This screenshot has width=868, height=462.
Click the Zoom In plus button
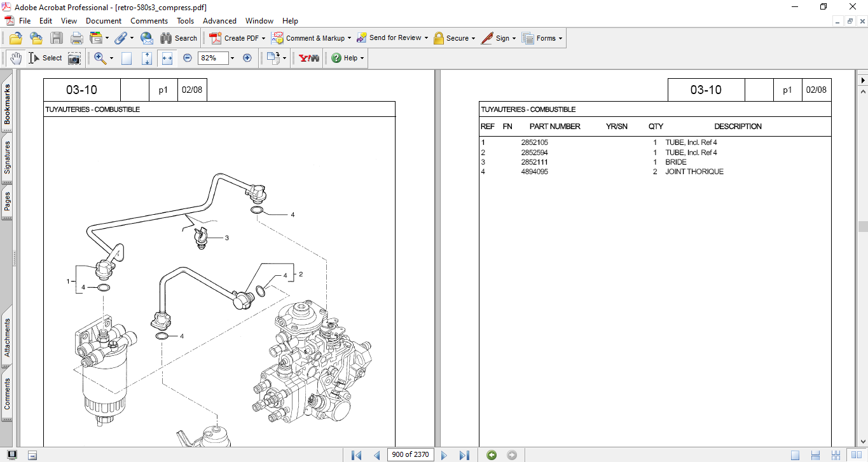pyautogui.click(x=247, y=58)
